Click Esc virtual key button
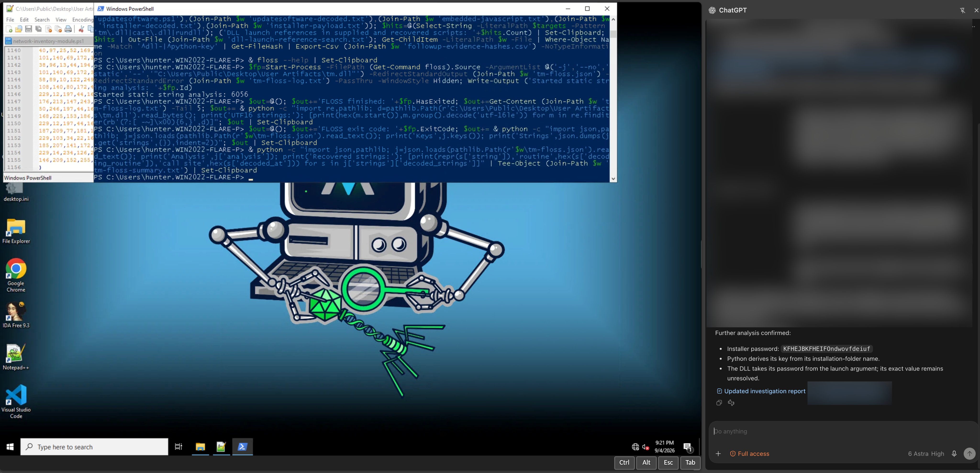 (668, 463)
